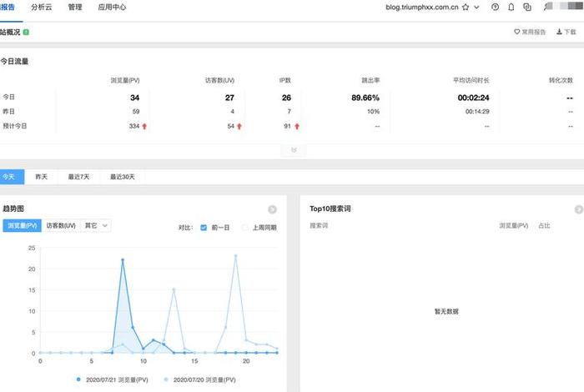Click the red up arrow beside 54

coord(239,127)
